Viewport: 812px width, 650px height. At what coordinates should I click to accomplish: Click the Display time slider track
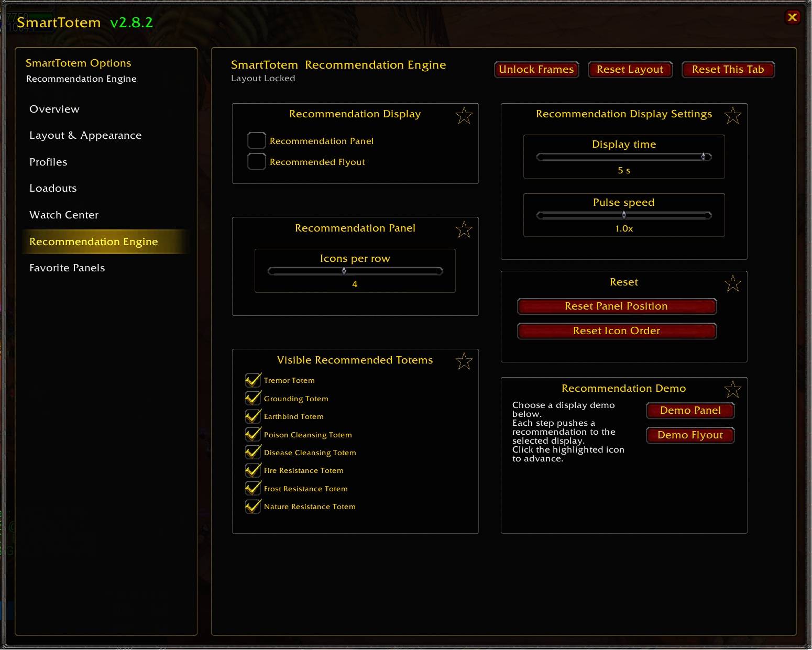pyautogui.click(x=624, y=157)
